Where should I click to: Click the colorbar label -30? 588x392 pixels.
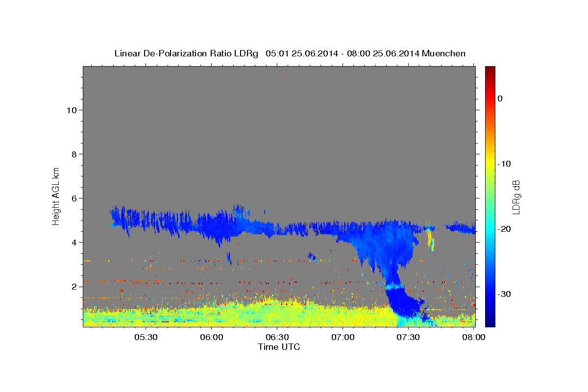505,294
